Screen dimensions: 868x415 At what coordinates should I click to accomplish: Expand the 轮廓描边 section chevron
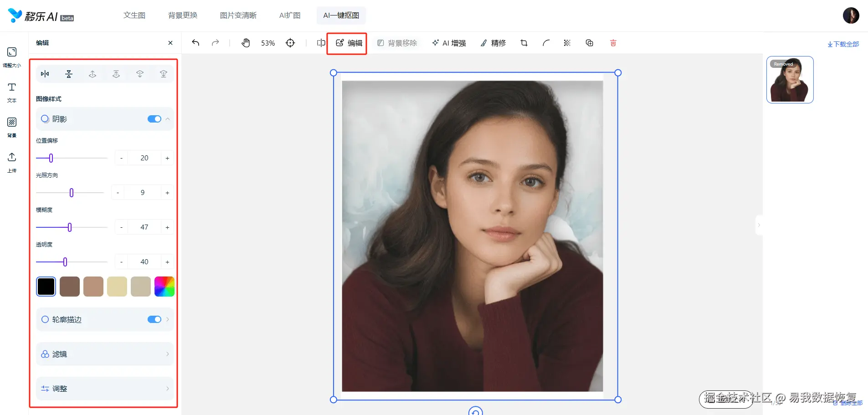click(x=168, y=319)
